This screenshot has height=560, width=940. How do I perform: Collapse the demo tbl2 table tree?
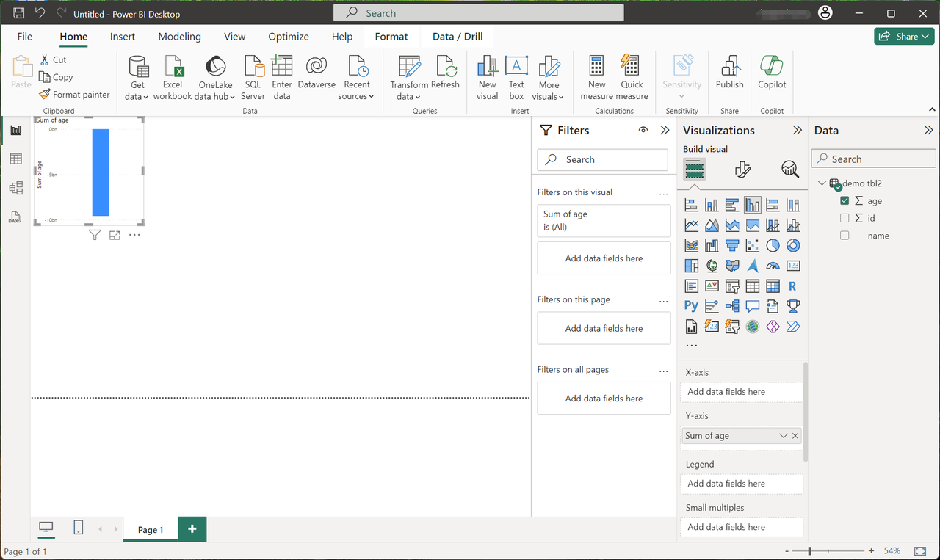[x=821, y=183]
